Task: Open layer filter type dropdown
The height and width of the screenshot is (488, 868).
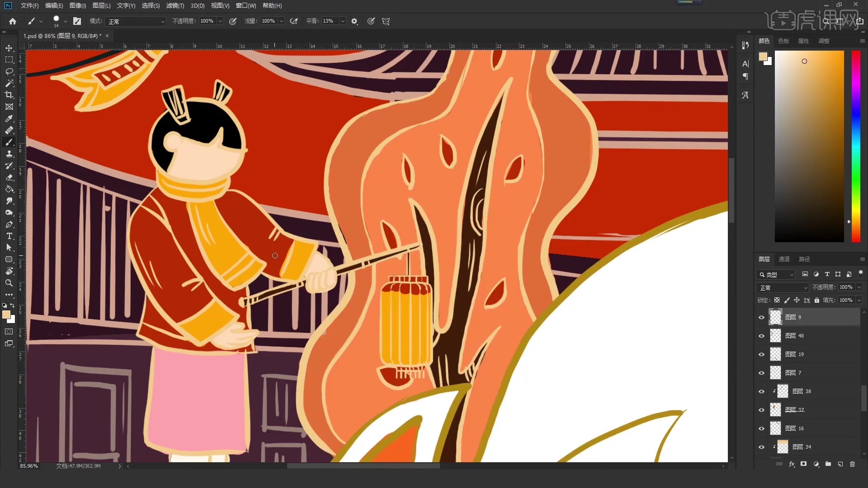Action: pos(775,274)
